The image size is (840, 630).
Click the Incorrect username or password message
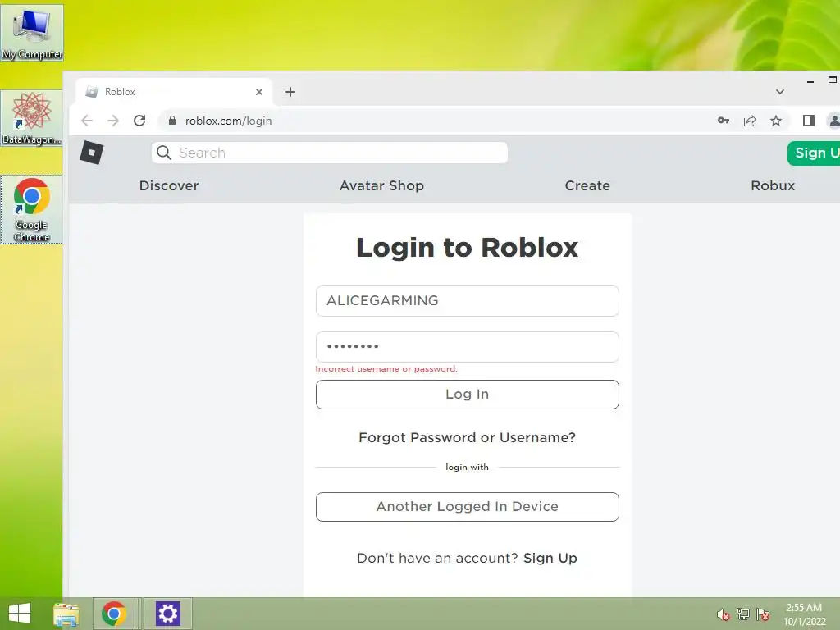coord(386,369)
